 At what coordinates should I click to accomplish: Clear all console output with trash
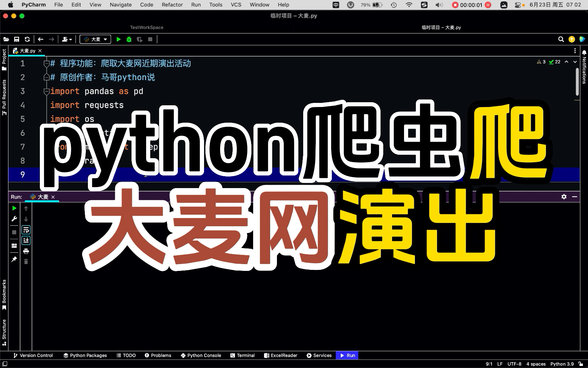[26, 262]
